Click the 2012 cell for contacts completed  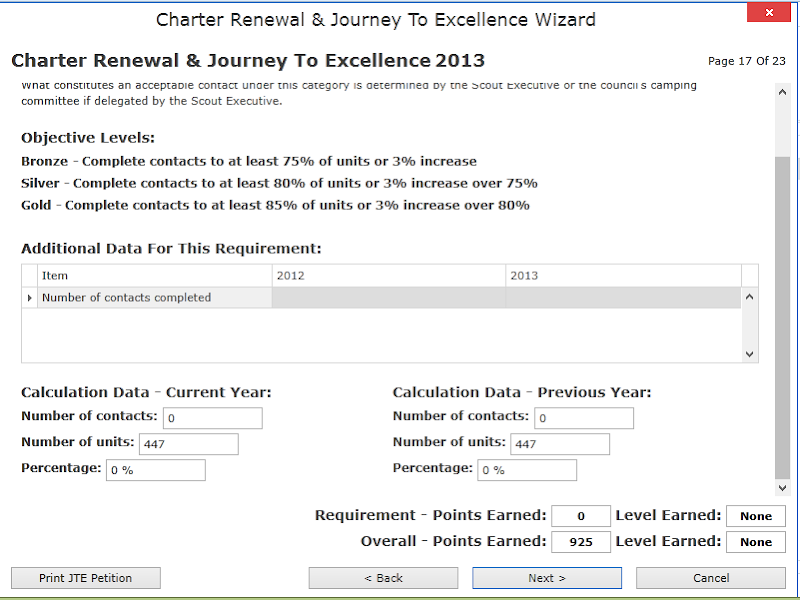point(389,297)
